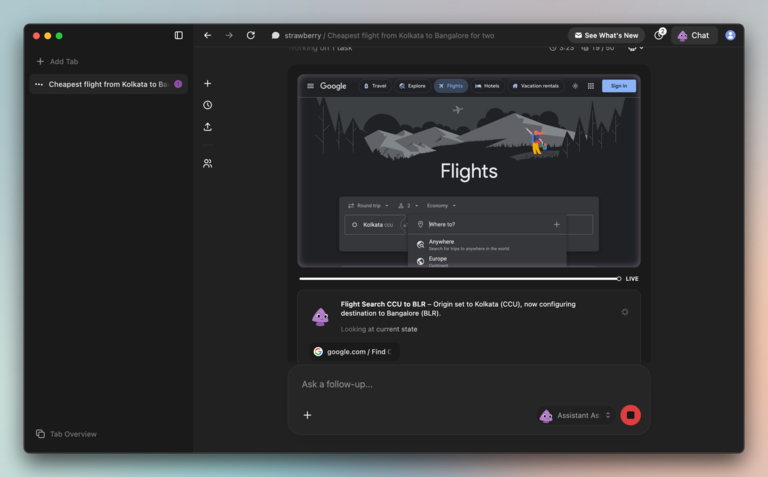
Task: Click the three dots on sidebar tab
Action: coord(39,84)
